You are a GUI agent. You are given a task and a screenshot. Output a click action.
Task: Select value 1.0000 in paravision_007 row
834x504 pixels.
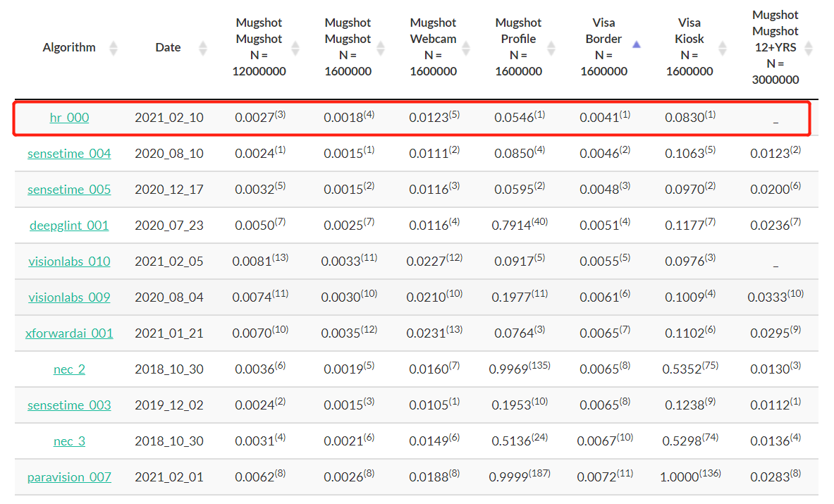(680, 477)
